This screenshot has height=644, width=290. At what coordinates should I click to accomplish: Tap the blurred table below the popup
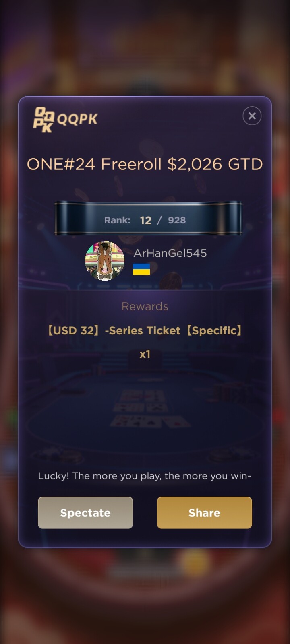145,596
